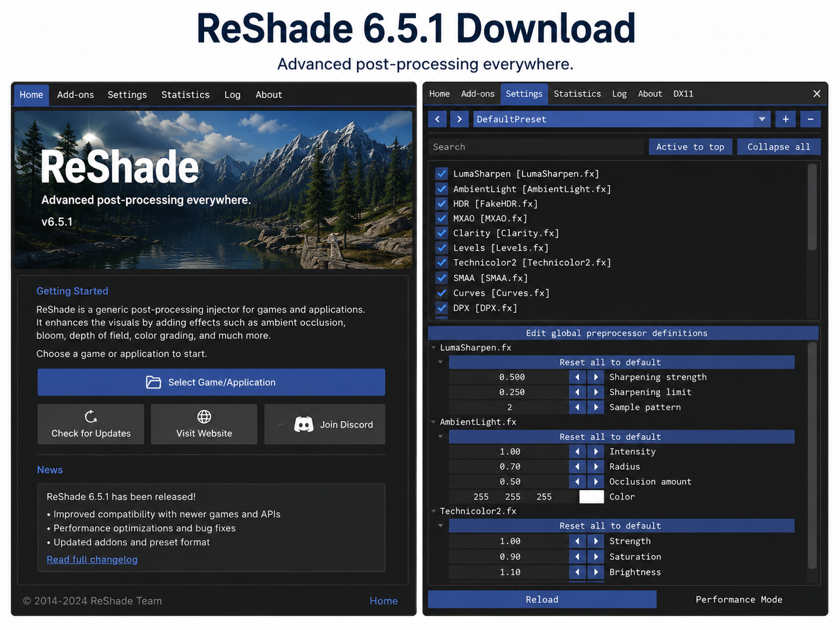840x630 pixels.
Task: Disable Levels [Levels.fx] checkbox
Action: (441, 248)
